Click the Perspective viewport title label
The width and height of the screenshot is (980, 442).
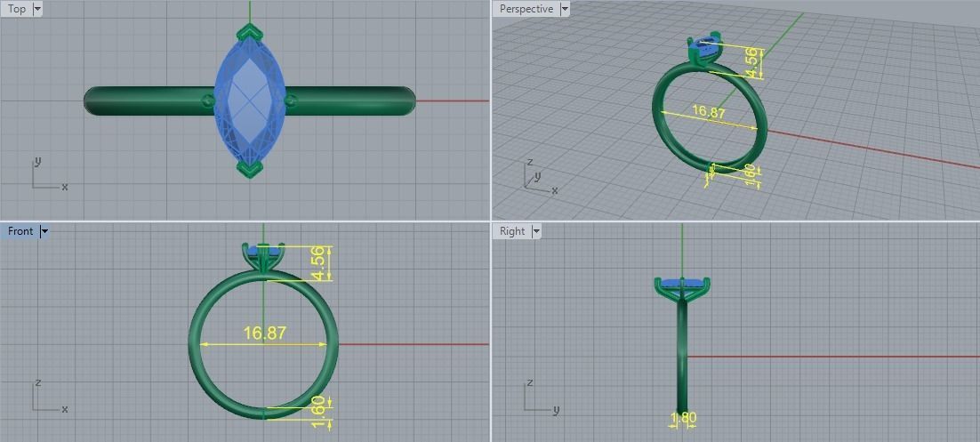pyautogui.click(x=526, y=9)
